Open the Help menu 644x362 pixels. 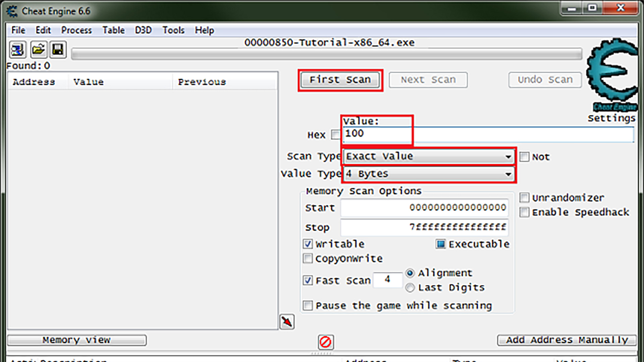click(x=204, y=30)
